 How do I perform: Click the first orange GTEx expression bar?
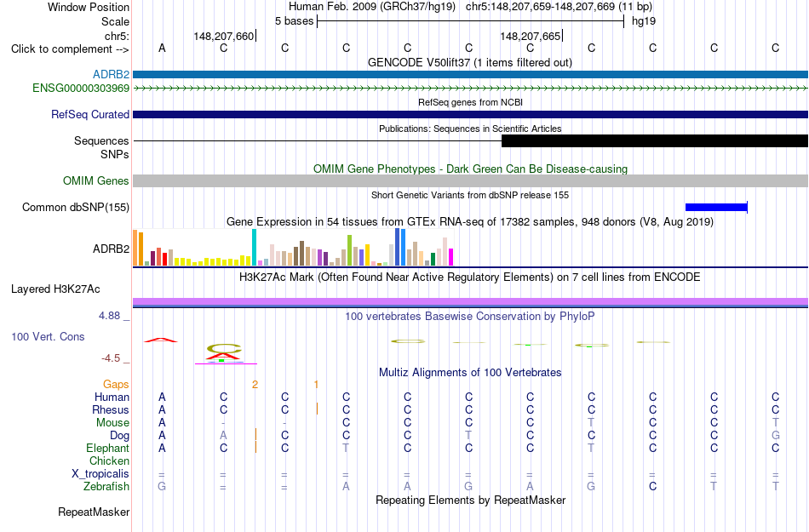coord(135,248)
